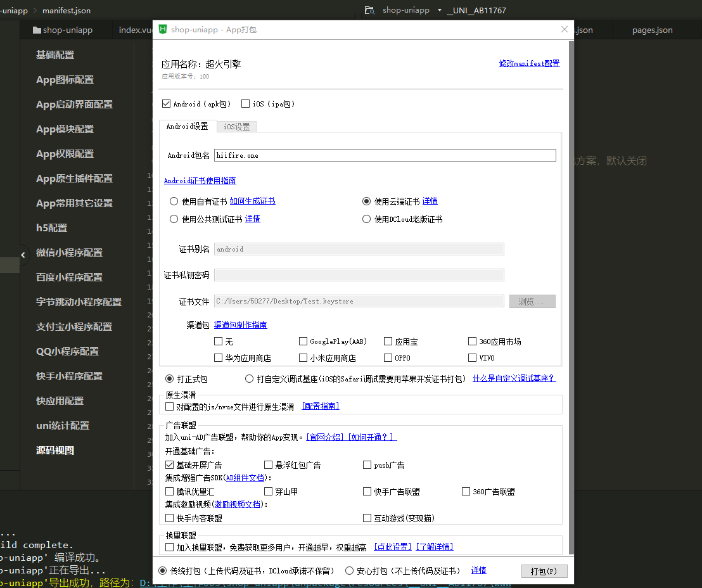This screenshot has height=588, width=702.
Task: Switch to the Android设置 tab
Action: (x=188, y=126)
